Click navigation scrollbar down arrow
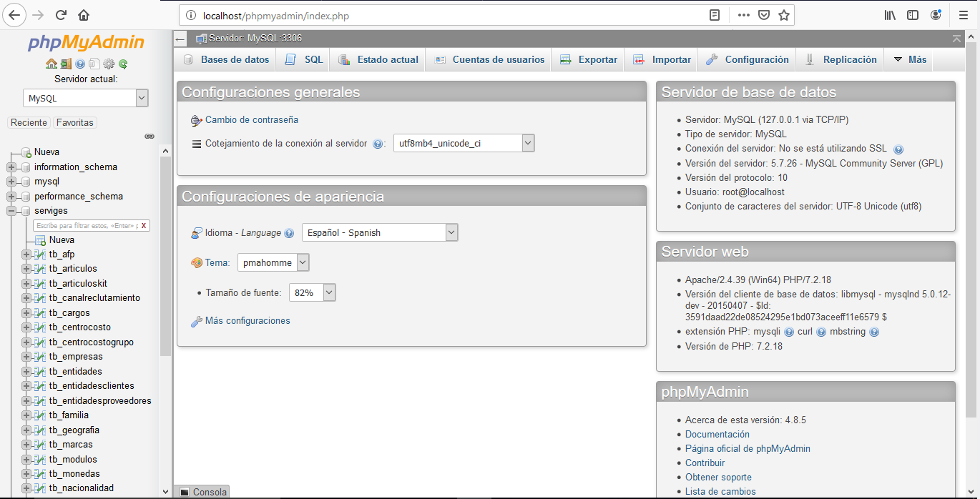980x499 pixels. tap(166, 492)
